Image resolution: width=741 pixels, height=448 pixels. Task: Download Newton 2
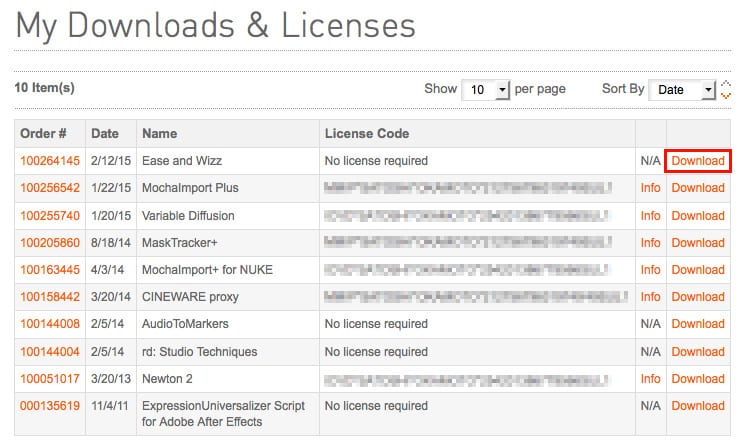coord(698,379)
